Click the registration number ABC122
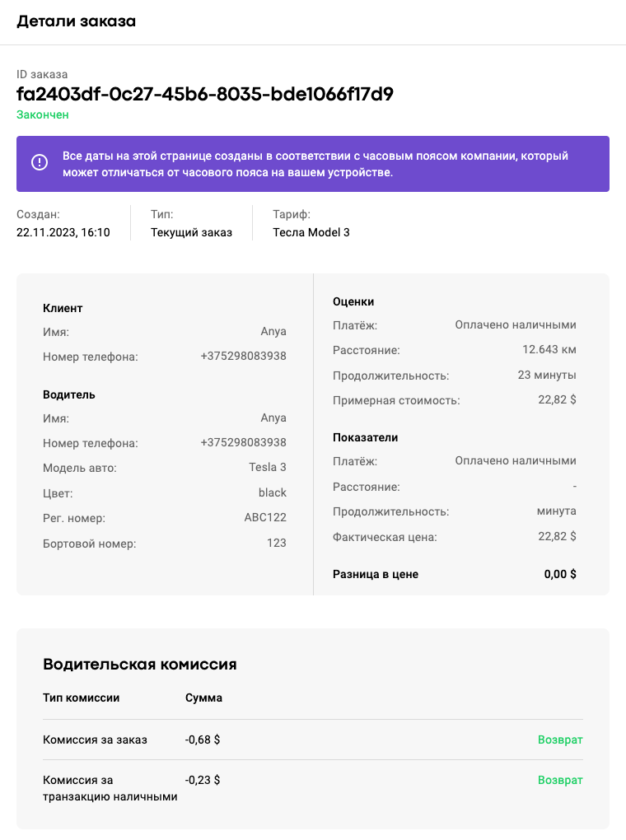This screenshot has width=626, height=840. 265,517
